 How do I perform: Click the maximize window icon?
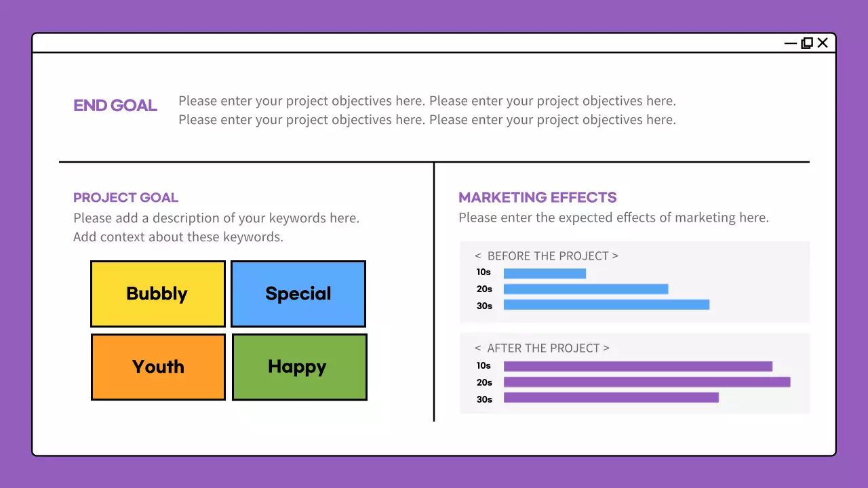coord(807,43)
